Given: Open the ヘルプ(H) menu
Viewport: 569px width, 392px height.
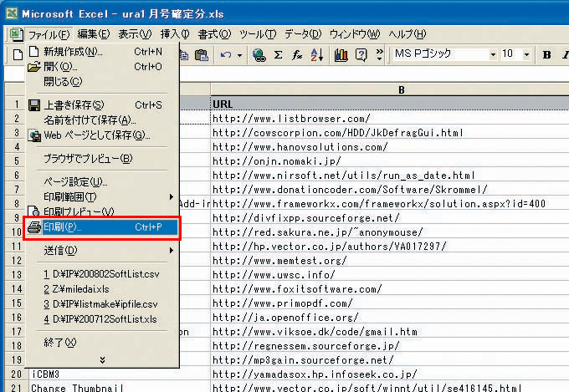Looking at the screenshot, I should (x=408, y=34).
